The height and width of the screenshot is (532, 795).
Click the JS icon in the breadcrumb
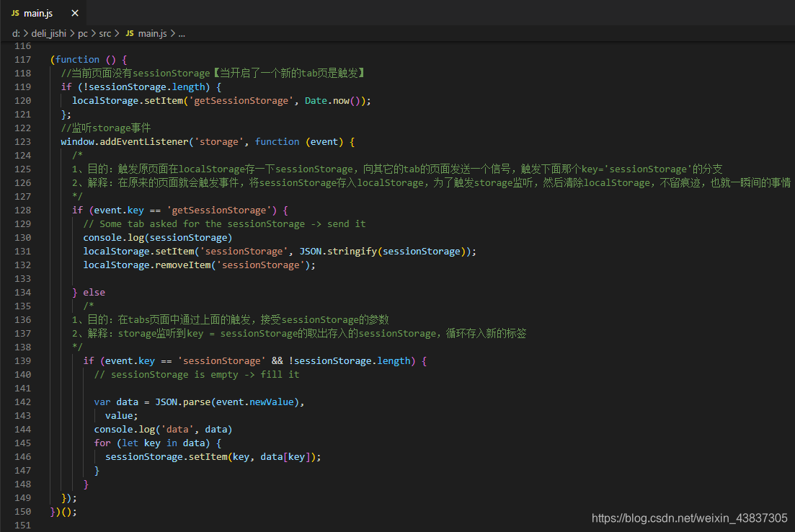click(x=130, y=33)
